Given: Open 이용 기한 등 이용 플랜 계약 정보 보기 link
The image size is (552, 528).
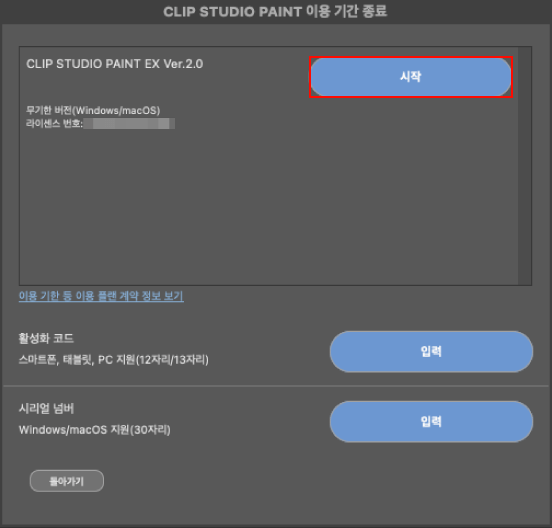Looking at the screenshot, I should click(x=101, y=296).
